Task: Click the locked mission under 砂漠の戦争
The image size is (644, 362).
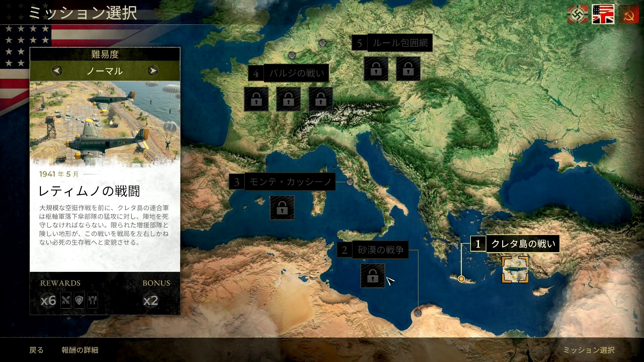Action: [x=373, y=276]
